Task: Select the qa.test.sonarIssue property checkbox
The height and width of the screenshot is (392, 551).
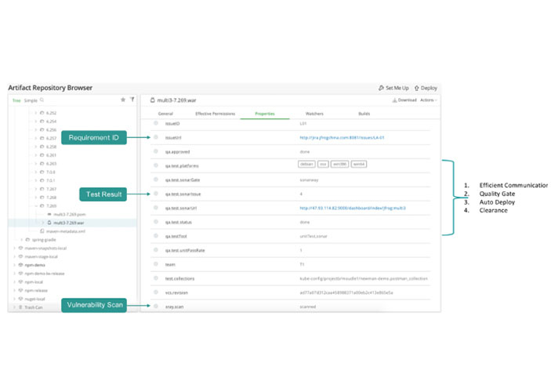Action: click(156, 194)
